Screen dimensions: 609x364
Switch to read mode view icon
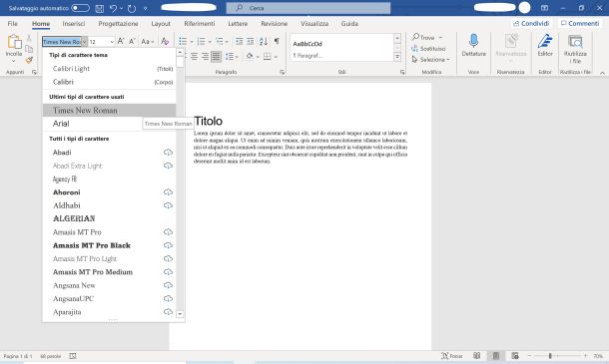(x=476, y=356)
